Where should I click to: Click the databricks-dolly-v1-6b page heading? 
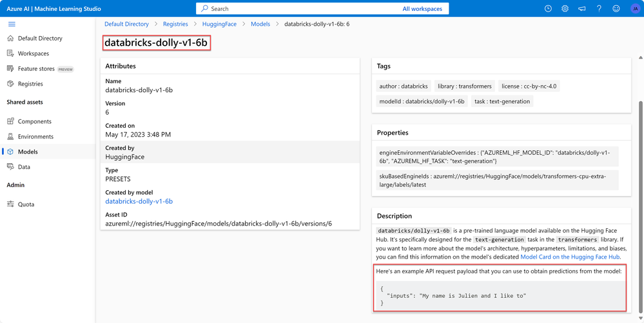point(156,43)
